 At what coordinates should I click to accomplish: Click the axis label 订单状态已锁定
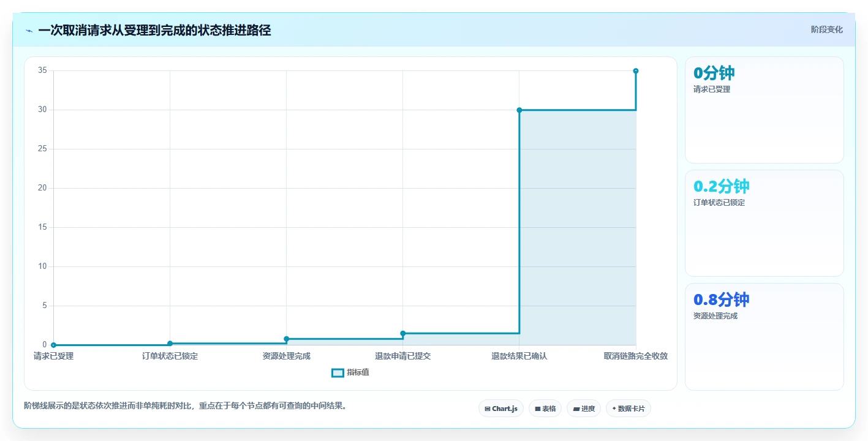point(170,356)
